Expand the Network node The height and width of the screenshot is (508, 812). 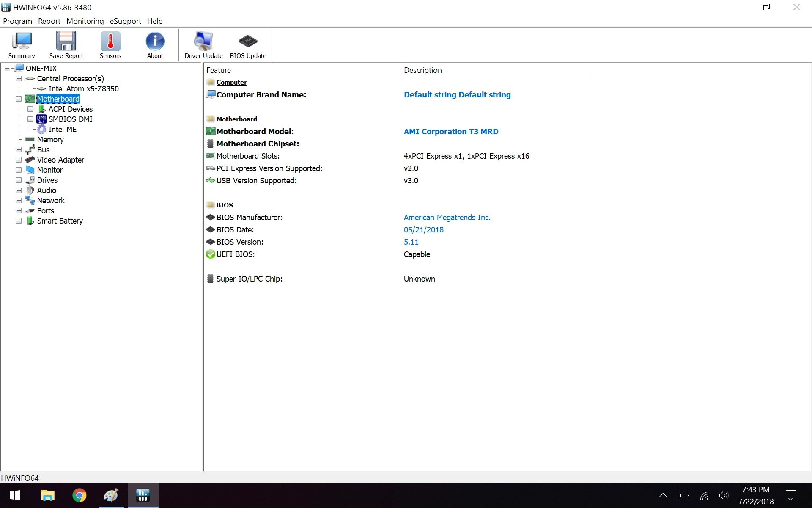tap(19, 201)
